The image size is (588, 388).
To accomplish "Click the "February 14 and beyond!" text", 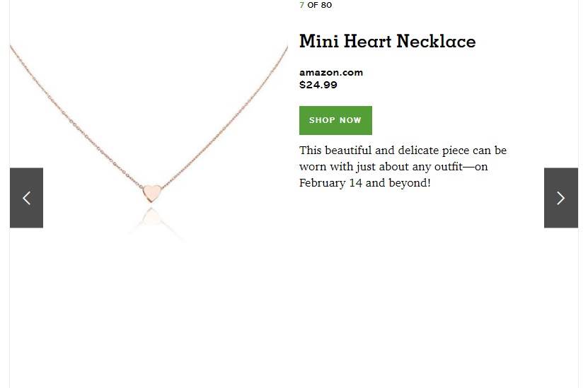I will coord(365,183).
